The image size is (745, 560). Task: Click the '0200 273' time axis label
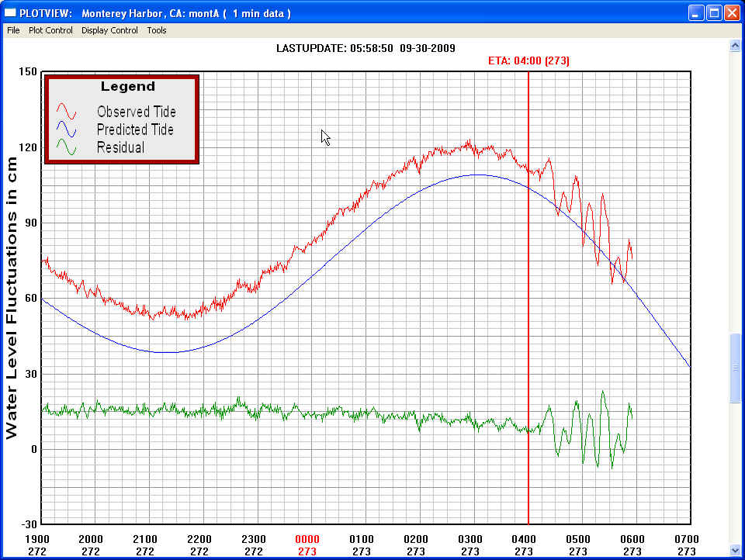pos(416,545)
